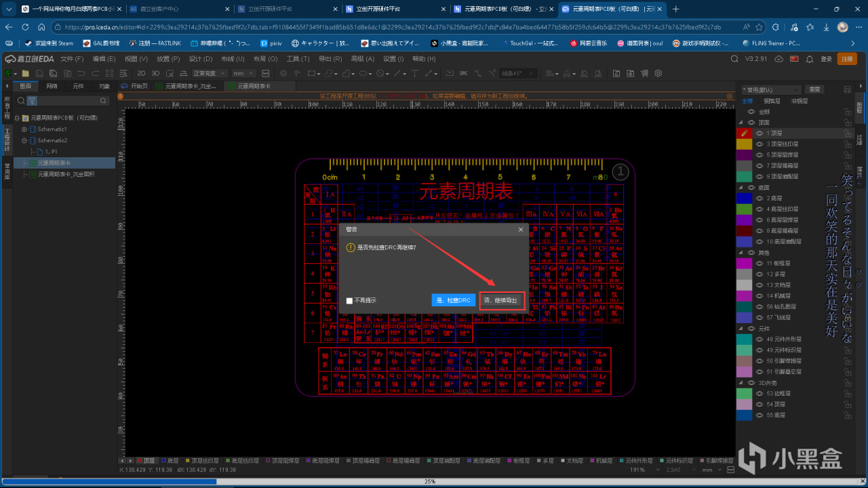
Task: Select 顶层丝印层 in bottom layer bar
Action: click(x=203, y=461)
